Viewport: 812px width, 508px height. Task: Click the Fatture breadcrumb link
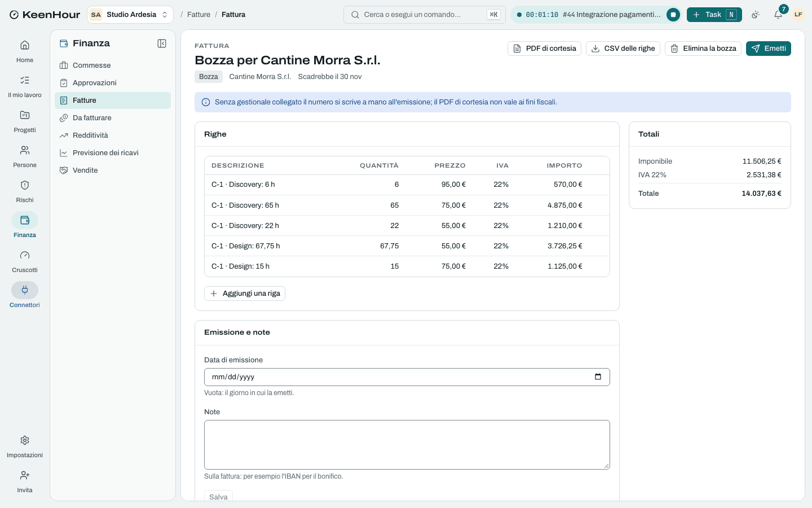198,15
